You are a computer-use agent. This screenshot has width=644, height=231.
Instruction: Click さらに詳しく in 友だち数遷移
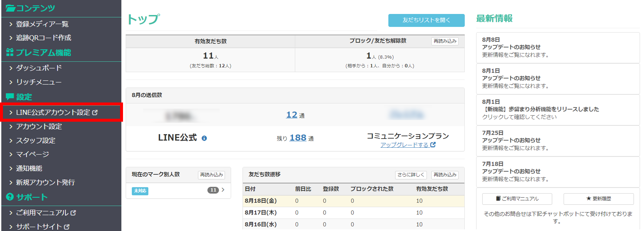[x=411, y=175]
